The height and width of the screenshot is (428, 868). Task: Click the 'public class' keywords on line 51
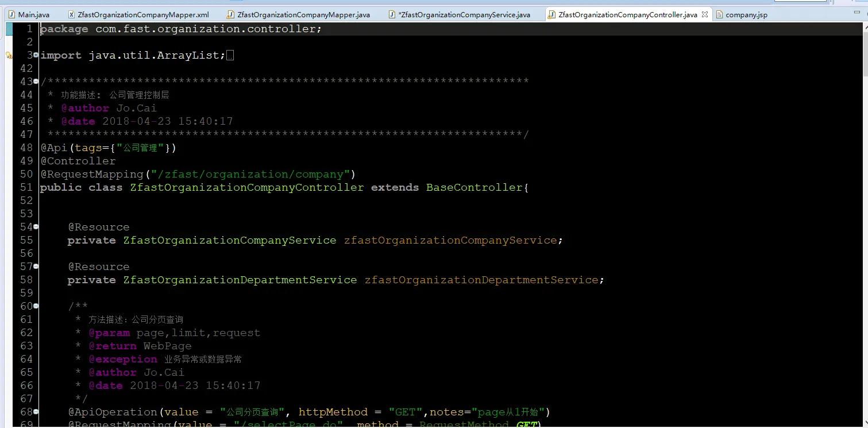81,187
